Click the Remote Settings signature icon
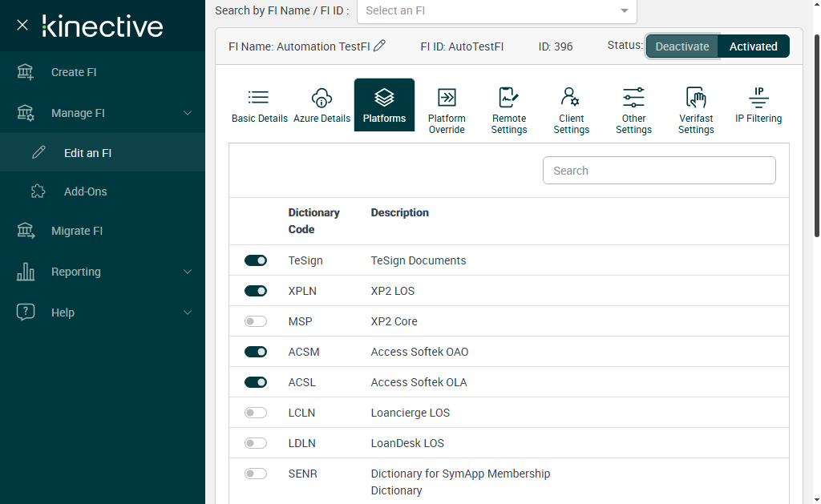The height and width of the screenshot is (504, 821). pyautogui.click(x=508, y=97)
